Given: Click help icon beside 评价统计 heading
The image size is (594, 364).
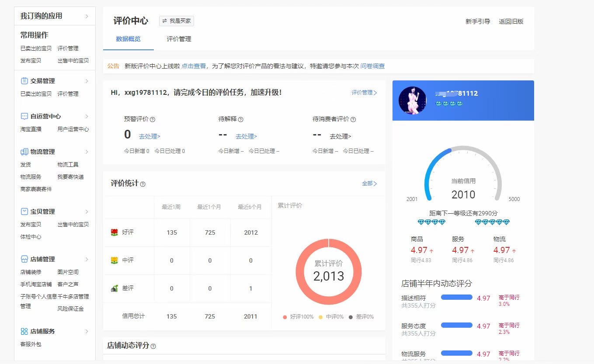Looking at the screenshot, I should pyautogui.click(x=142, y=184).
